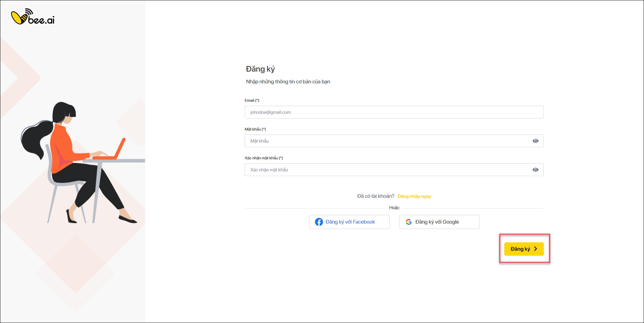
Task: Click the Đã có tài khoản? text
Action: point(376,196)
